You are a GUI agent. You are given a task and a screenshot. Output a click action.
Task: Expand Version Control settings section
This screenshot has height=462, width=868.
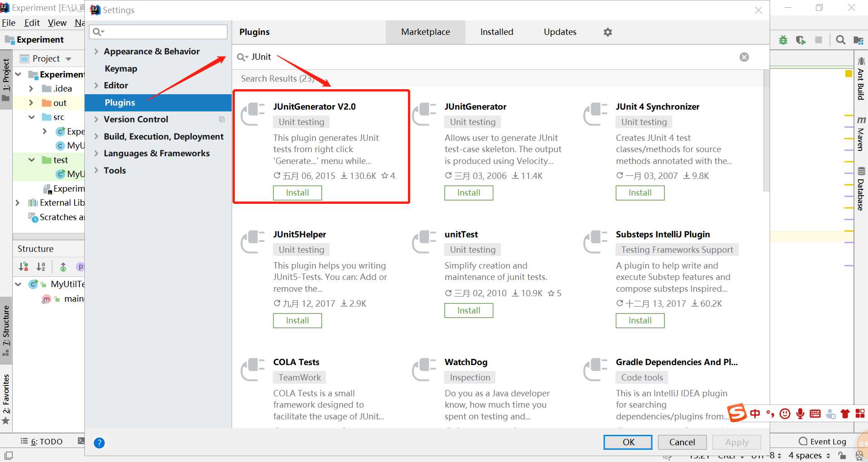(96, 120)
